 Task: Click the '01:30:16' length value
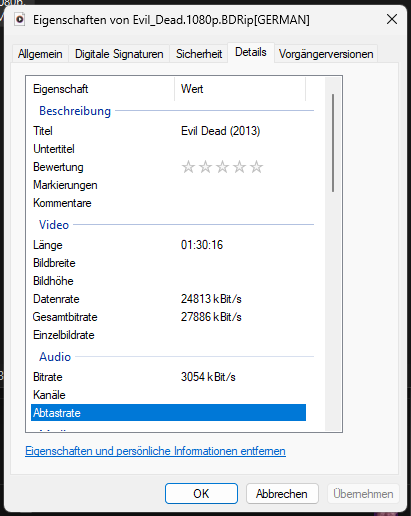pos(202,245)
